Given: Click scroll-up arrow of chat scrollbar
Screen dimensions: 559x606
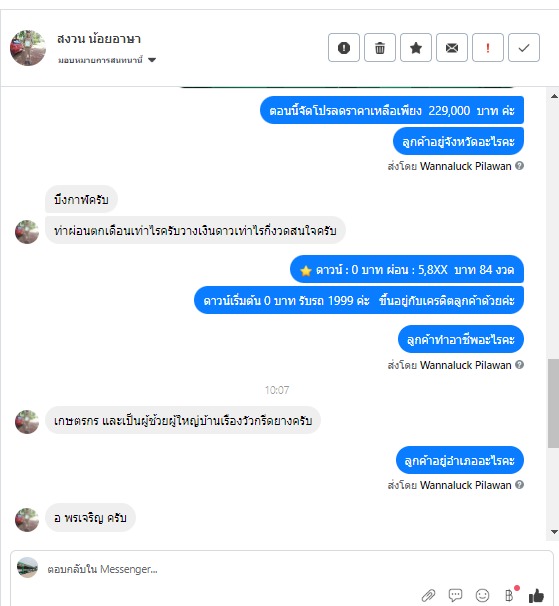Looking at the screenshot, I should pos(554,96).
